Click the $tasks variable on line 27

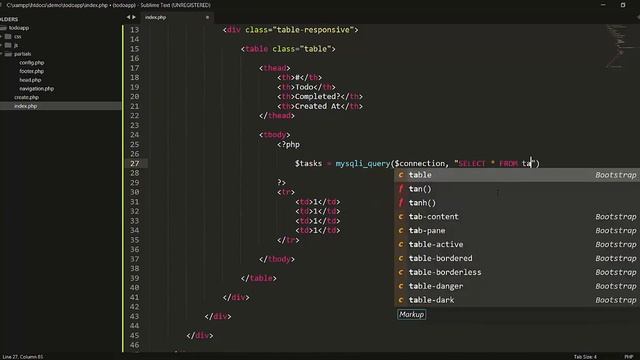pyautogui.click(x=309, y=164)
